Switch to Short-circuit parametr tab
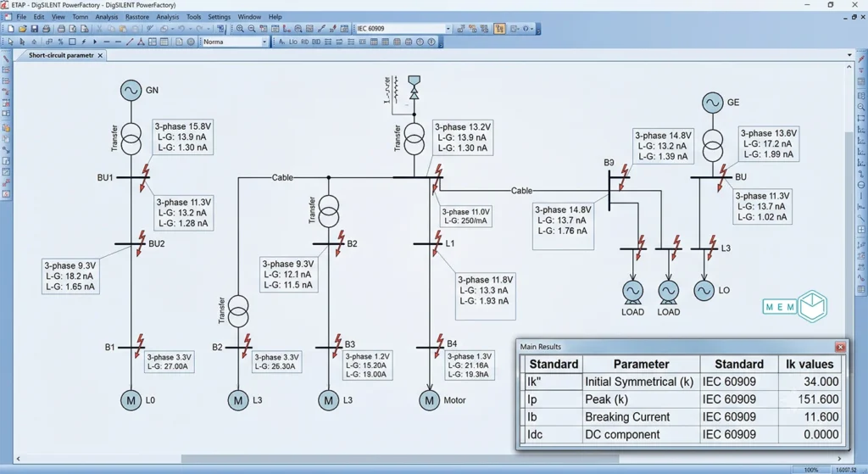Viewport: 868px width, 474px height. [61, 55]
